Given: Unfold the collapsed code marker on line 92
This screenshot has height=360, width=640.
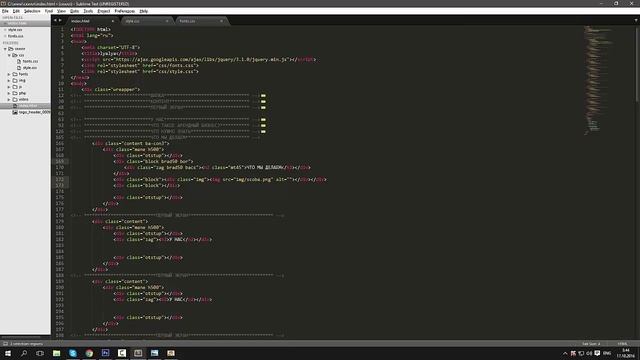Looking at the screenshot, I should [x=263, y=126].
